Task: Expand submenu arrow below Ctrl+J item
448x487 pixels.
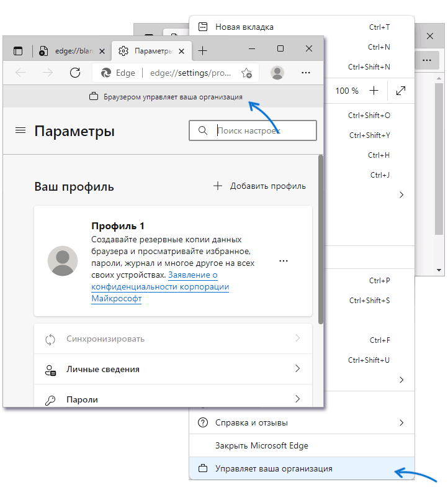Action: coord(401,195)
